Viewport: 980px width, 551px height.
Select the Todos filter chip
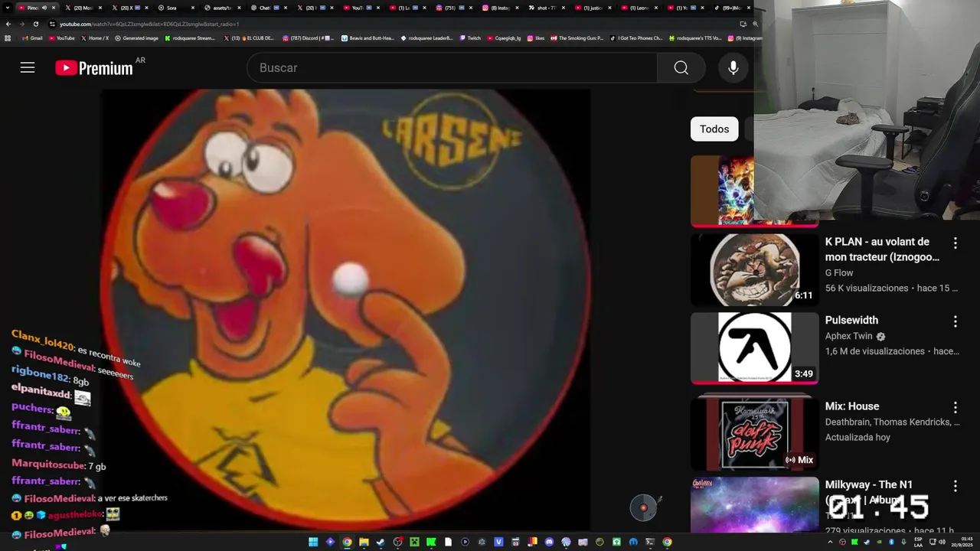point(714,129)
